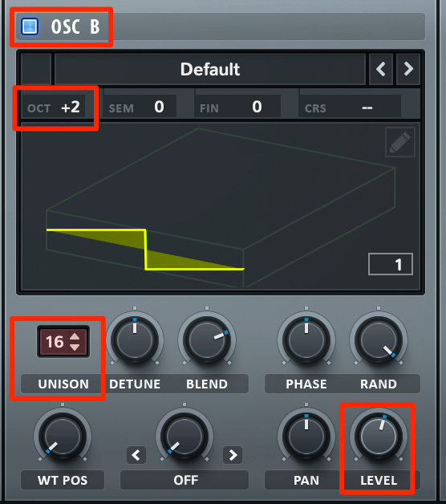This screenshot has width=446, height=504.
Task: Click the BLEND knob
Action: tap(207, 340)
